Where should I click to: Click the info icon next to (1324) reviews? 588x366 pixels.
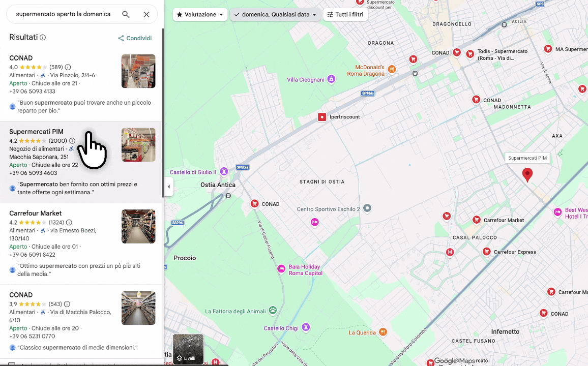pyautogui.click(x=69, y=223)
